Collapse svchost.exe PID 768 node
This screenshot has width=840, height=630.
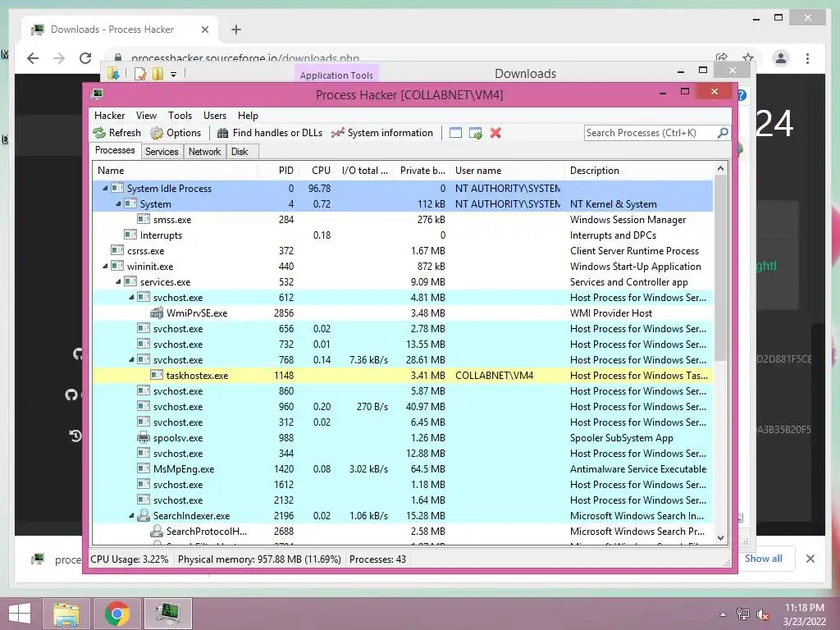(131, 359)
